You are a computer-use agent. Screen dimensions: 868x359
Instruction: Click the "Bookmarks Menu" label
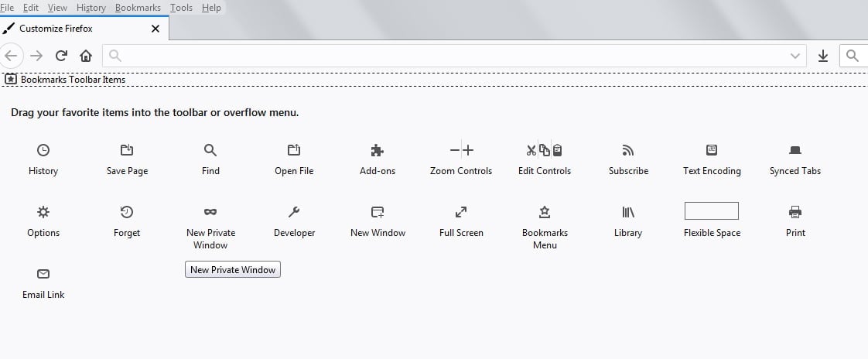(545, 239)
